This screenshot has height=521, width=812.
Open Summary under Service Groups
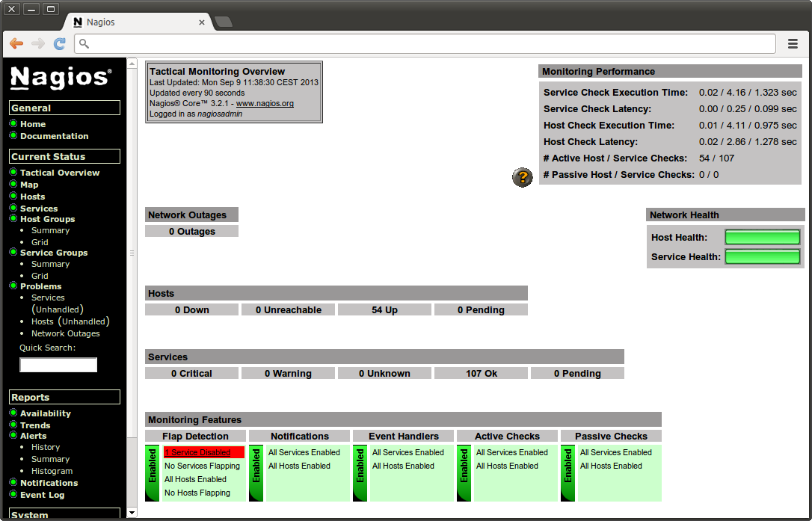(x=50, y=264)
